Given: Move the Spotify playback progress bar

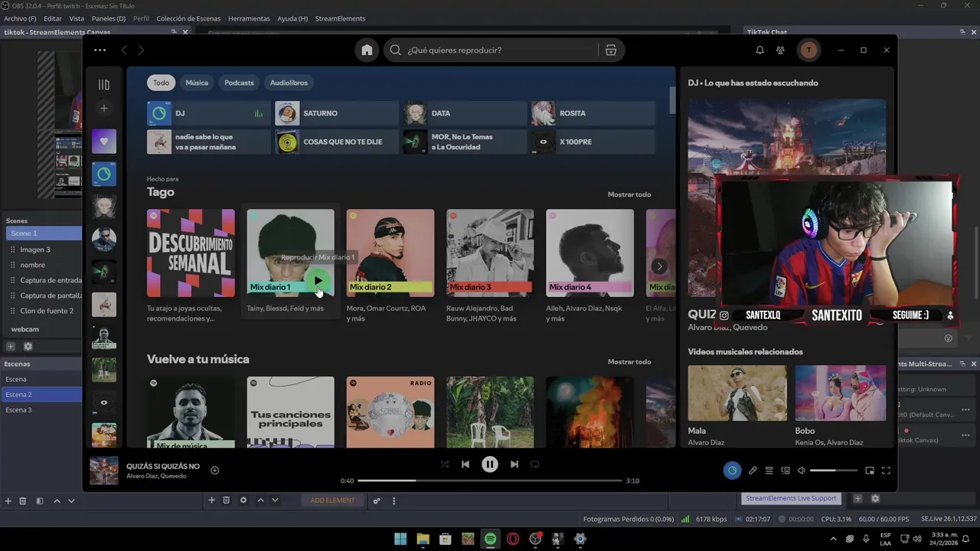Looking at the screenshot, I should 490,481.
